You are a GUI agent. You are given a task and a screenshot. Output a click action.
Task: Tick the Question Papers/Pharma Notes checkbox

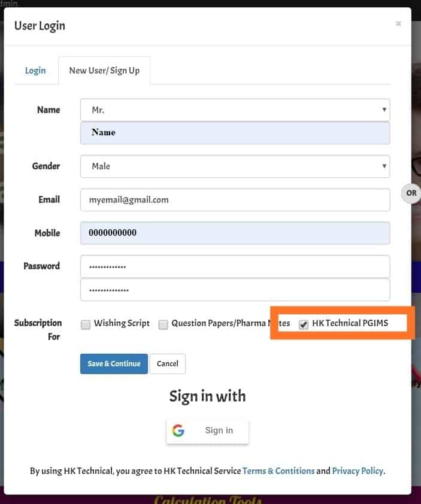pos(163,324)
